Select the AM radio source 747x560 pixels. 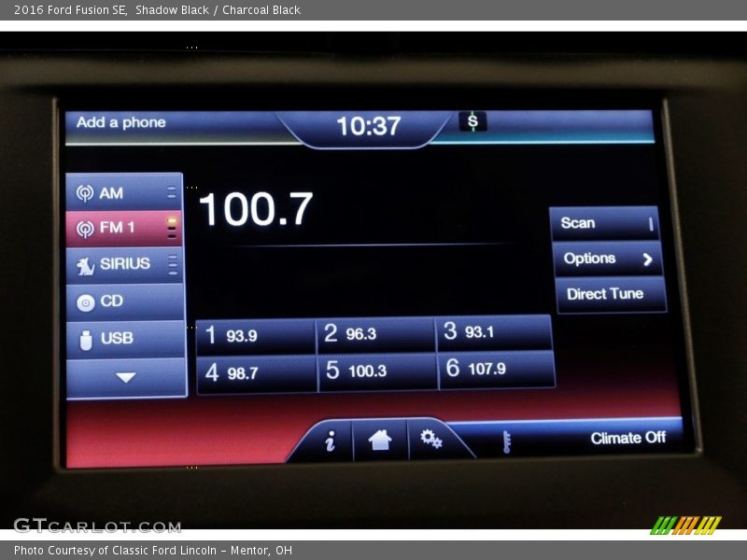click(124, 192)
